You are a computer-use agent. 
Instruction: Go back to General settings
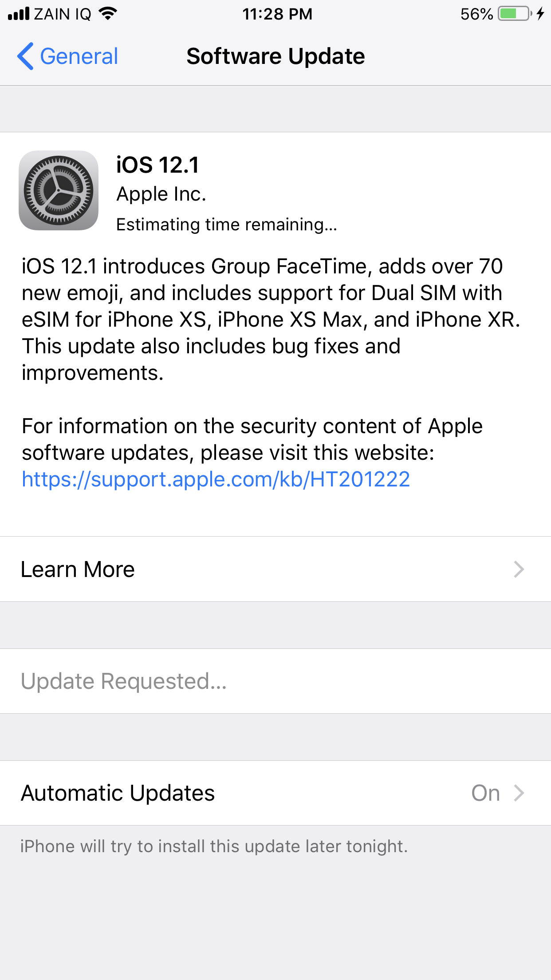coord(67,56)
